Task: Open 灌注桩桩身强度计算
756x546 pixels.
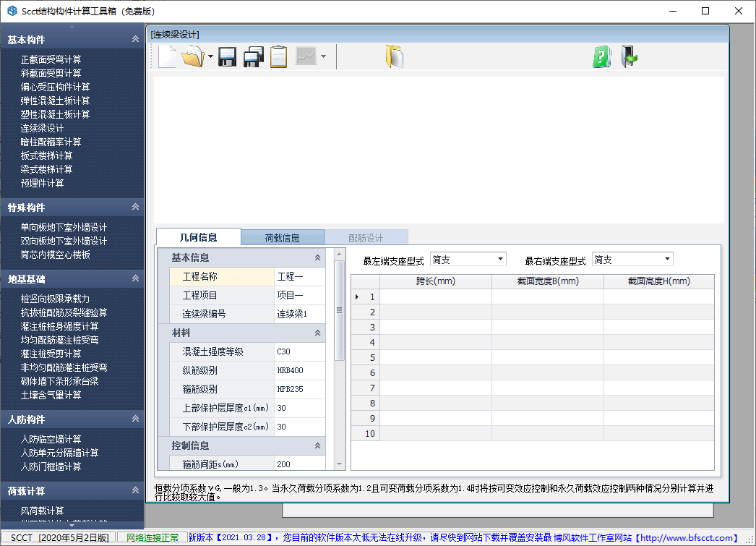Action: coord(59,327)
